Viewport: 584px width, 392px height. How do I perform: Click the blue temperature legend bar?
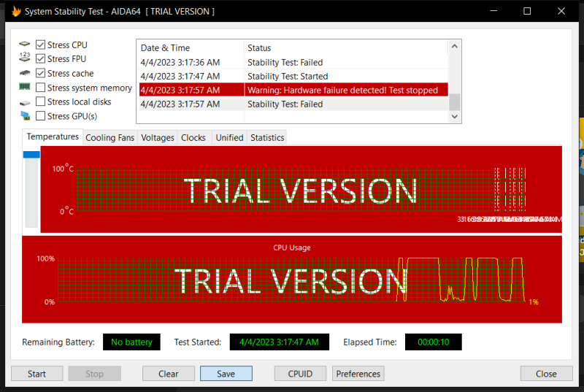[31, 154]
